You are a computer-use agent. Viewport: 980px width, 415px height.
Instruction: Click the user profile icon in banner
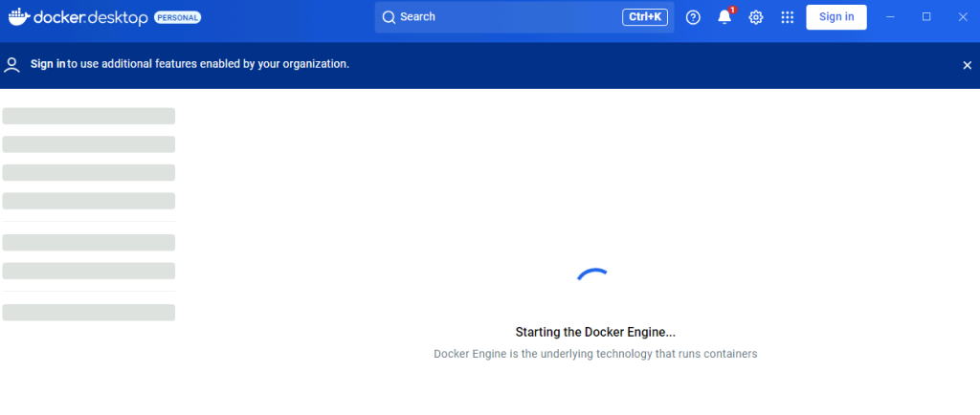(x=11, y=64)
